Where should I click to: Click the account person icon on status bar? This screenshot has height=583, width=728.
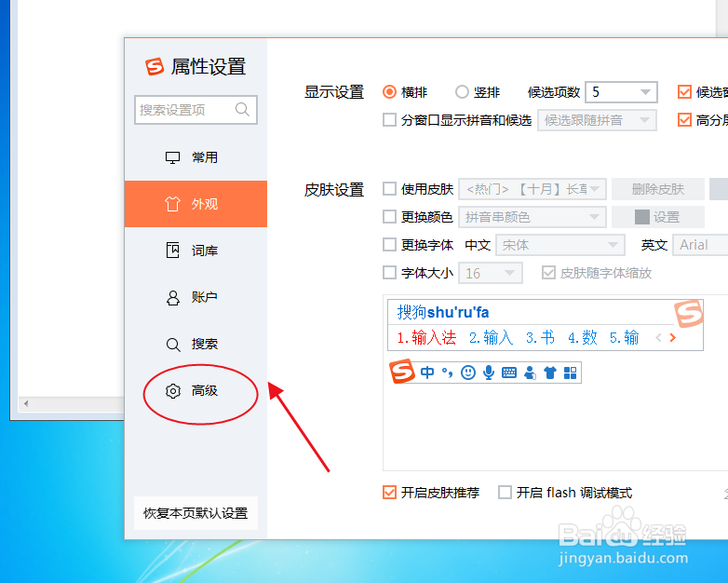pyautogui.click(x=530, y=373)
